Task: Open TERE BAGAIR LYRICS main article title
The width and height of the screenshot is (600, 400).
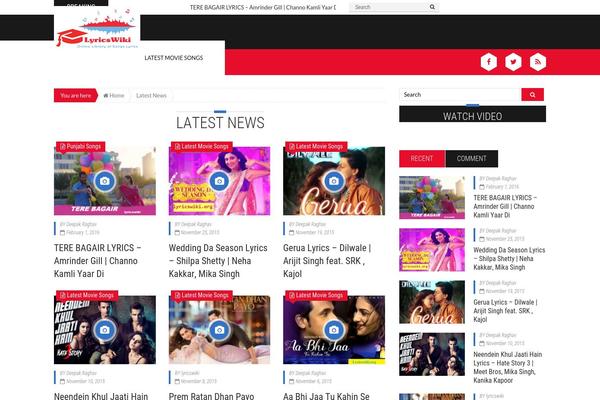Action: point(98,261)
